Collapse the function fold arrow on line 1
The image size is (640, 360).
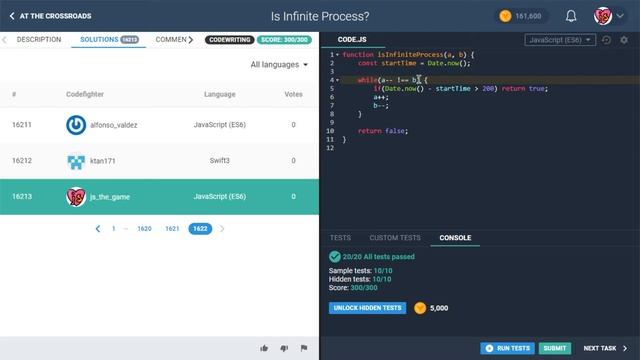pyautogui.click(x=338, y=55)
